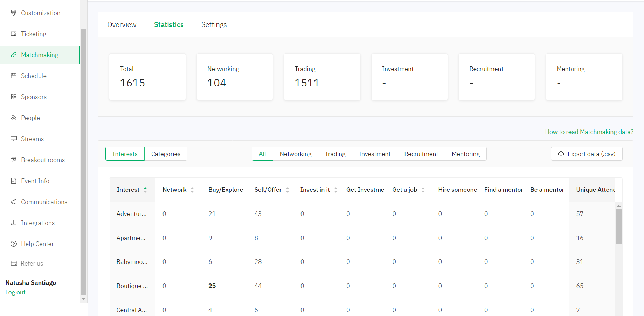This screenshot has height=316, width=644.
Task: Sort table by Sell/Offer column arrows
Action: [x=288, y=190]
